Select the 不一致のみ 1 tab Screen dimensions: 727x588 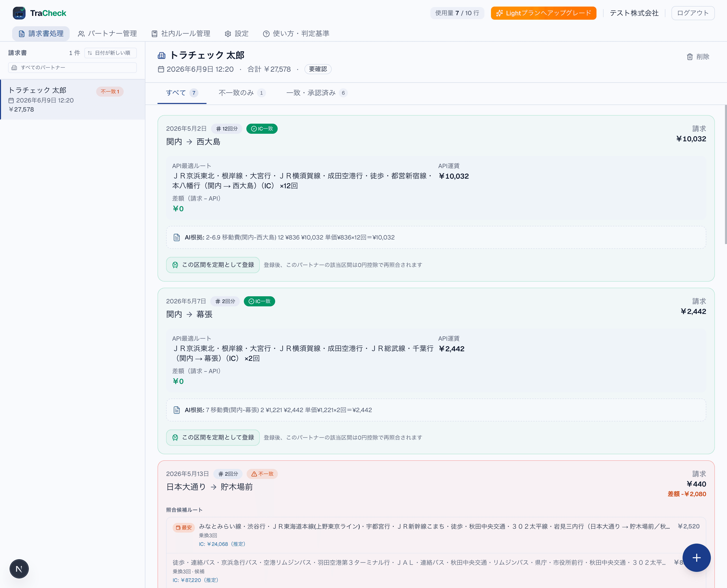coord(242,93)
